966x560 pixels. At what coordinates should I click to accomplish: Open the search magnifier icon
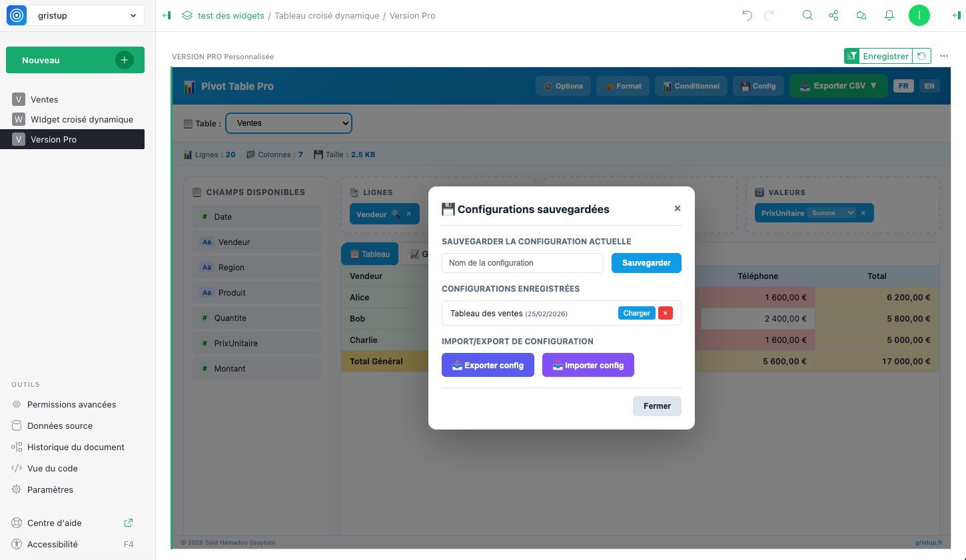point(807,15)
